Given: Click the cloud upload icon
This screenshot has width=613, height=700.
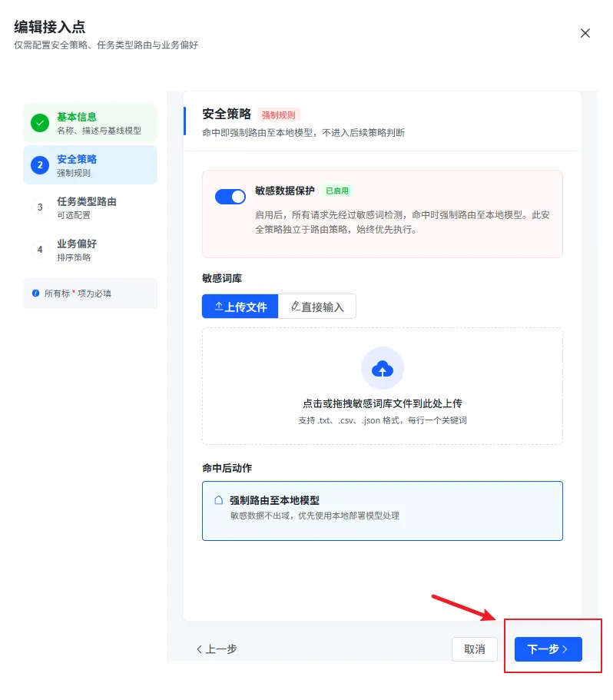Looking at the screenshot, I should [383, 369].
